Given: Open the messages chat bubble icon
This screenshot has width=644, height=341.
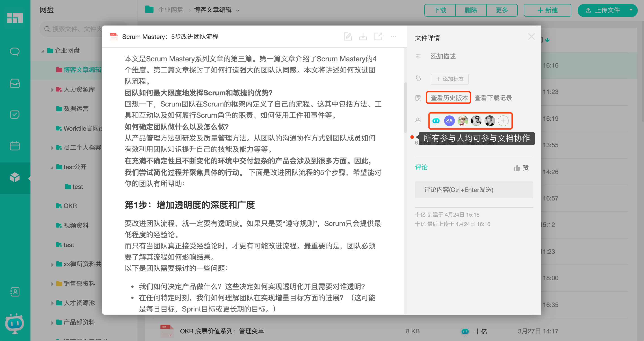Looking at the screenshot, I should [15, 52].
